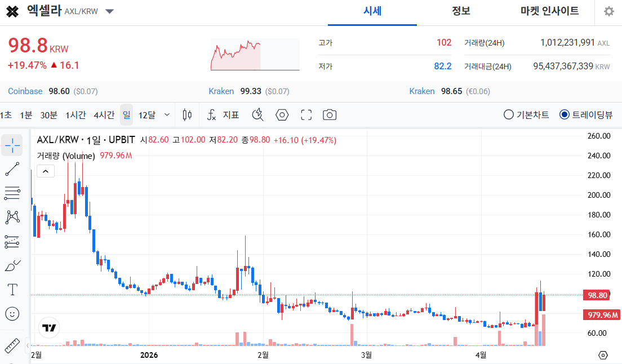Click the 2026 label on time axis
This screenshot has width=622, height=364.
[x=149, y=355]
